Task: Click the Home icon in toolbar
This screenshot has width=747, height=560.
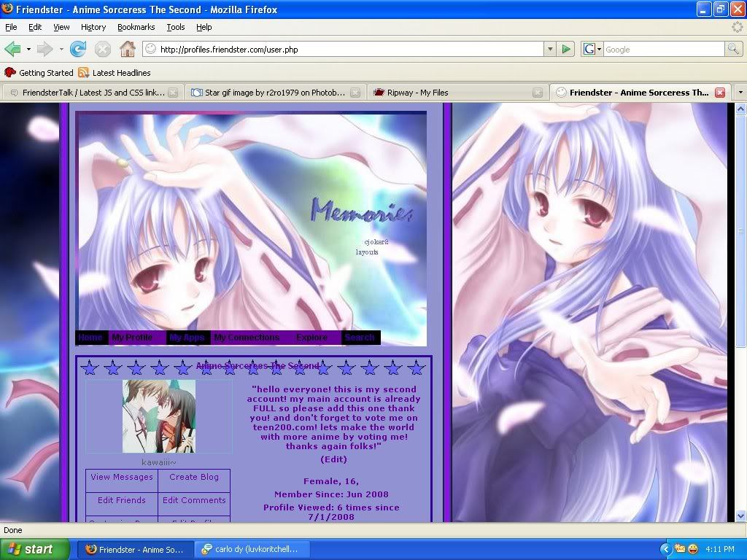Action: click(127, 50)
